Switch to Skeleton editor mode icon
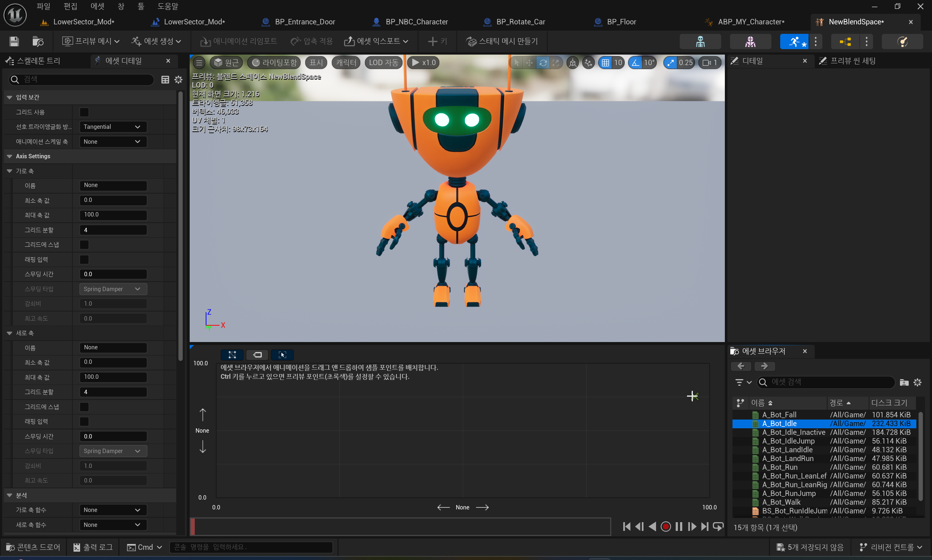The image size is (932, 560). click(x=700, y=41)
